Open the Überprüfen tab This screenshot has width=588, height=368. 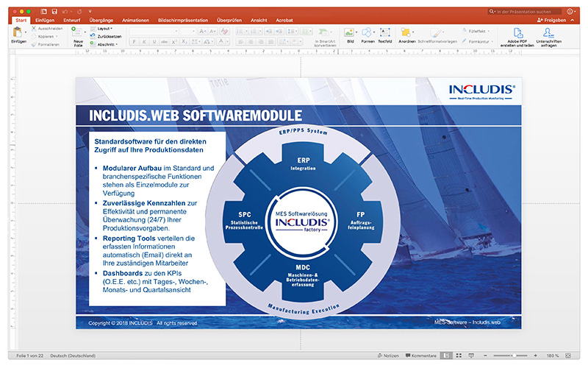[229, 21]
